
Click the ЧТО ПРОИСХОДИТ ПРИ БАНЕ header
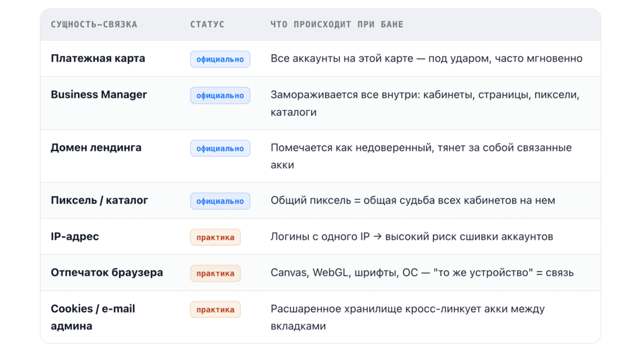coord(337,24)
